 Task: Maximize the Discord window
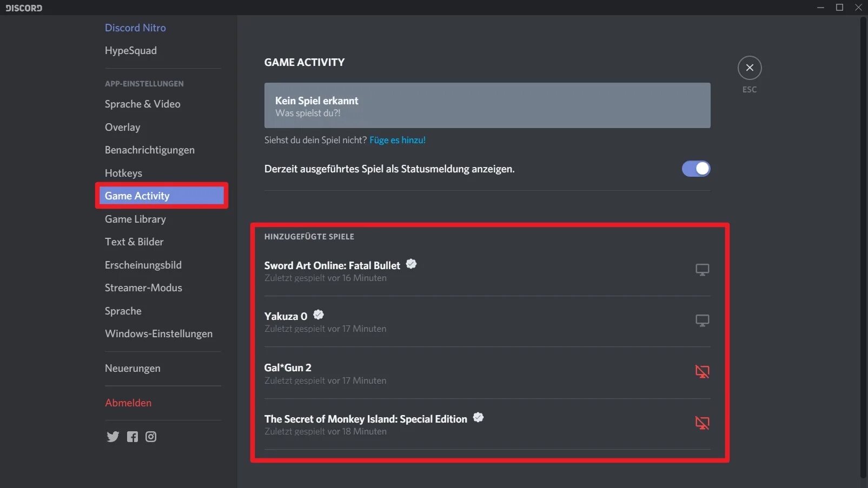[839, 8]
